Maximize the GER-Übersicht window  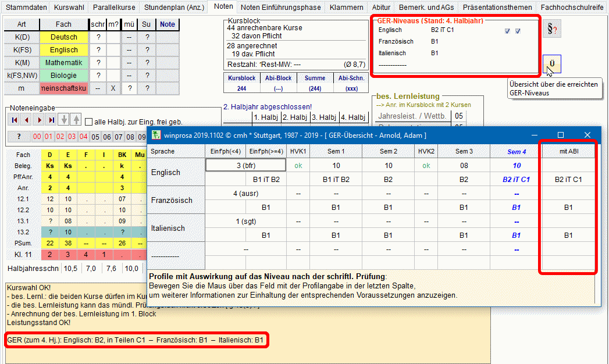pos(561,135)
